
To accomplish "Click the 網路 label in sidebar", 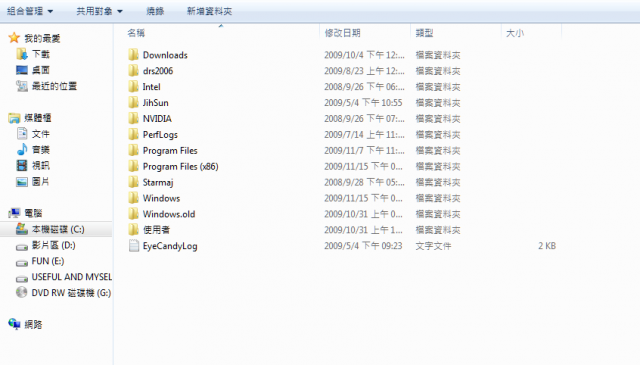I will pyautogui.click(x=33, y=325).
